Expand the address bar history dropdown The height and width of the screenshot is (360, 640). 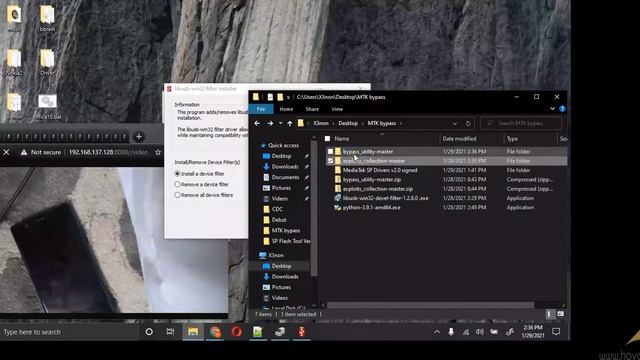pyautogui.click(x=455, y=123)
